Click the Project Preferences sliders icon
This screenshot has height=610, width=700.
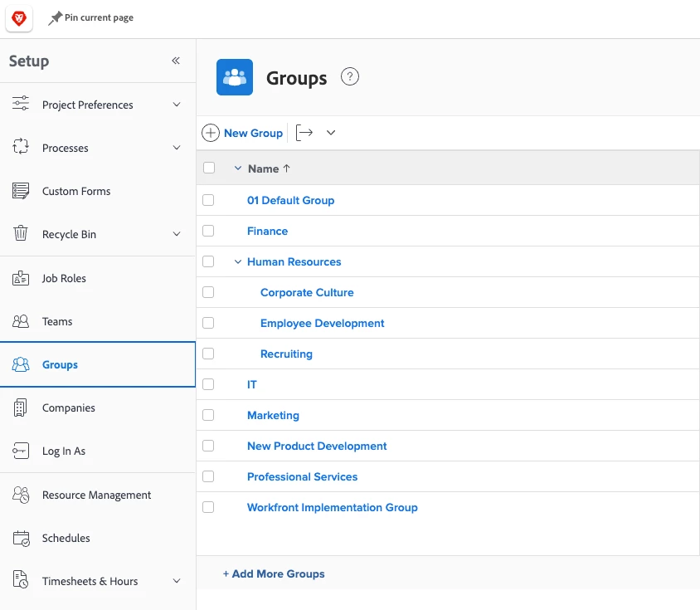tap(21, 103)
